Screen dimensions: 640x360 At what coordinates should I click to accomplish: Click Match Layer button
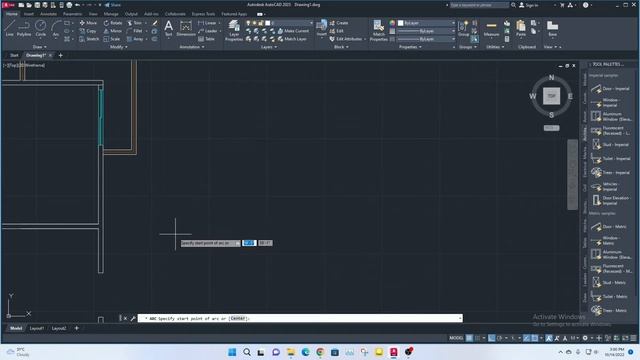pos(292,39)
